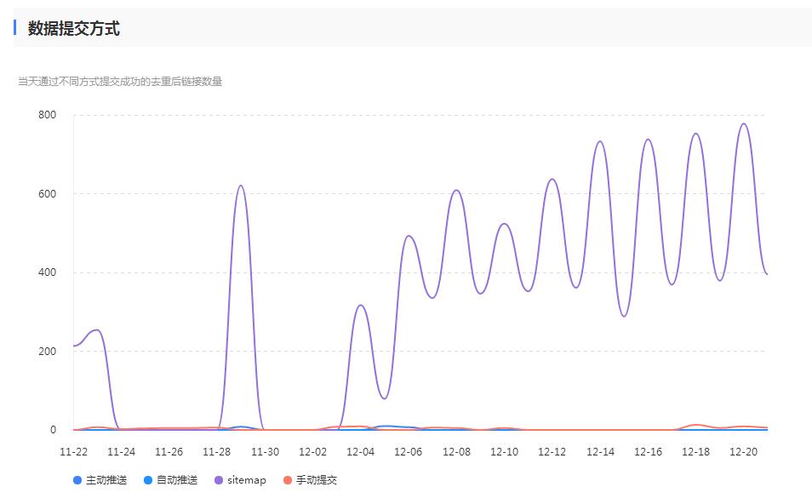Click the 12-04 date label
Image resolution: width=812 pixels, height=504 pixels.
point(360,452)
